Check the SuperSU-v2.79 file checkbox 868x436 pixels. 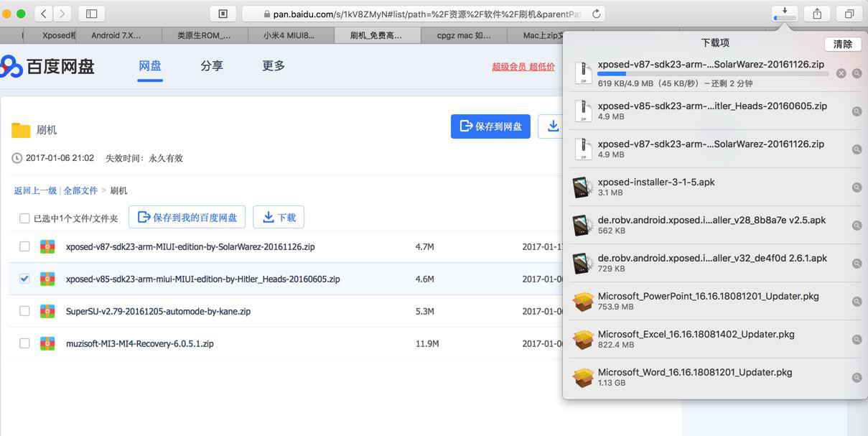pos(24,311)
